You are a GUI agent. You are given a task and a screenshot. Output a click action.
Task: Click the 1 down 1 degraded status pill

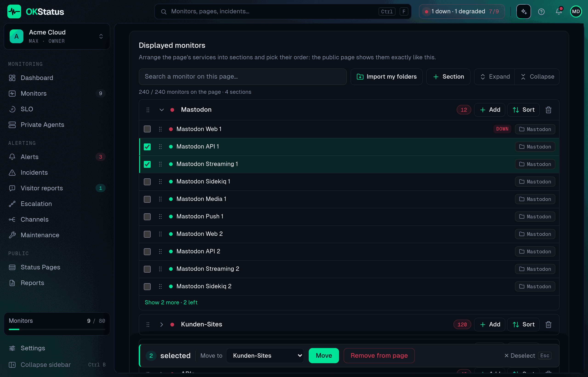461,11
